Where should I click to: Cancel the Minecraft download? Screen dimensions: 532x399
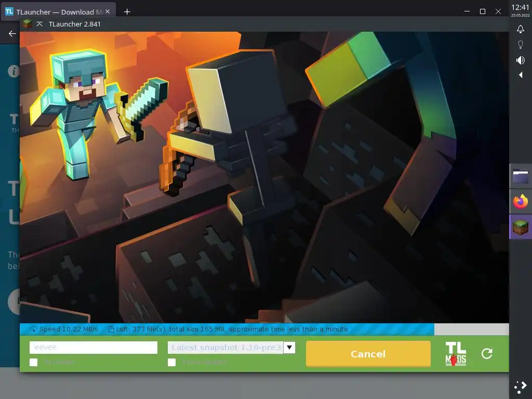click(x=368, y=354)
